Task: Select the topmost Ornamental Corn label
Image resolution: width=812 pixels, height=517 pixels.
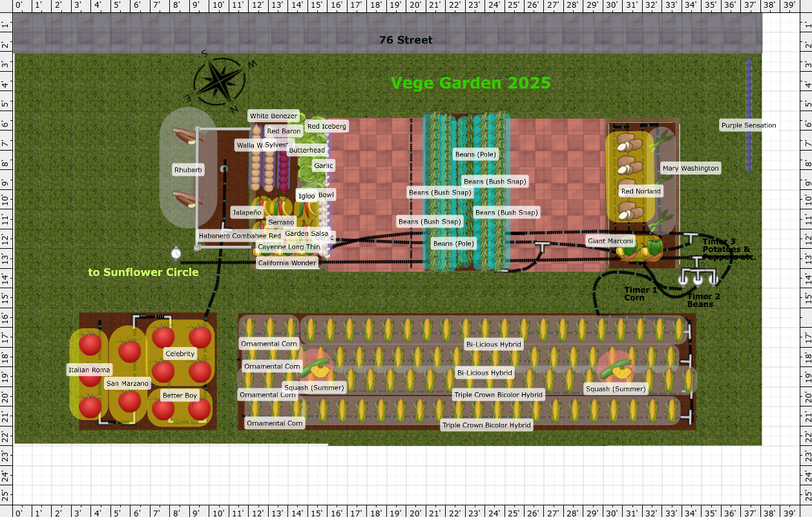Action: [269, 344]
